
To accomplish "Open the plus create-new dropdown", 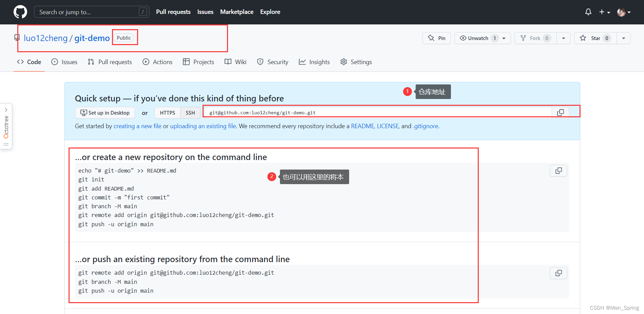I will [604, 12].
